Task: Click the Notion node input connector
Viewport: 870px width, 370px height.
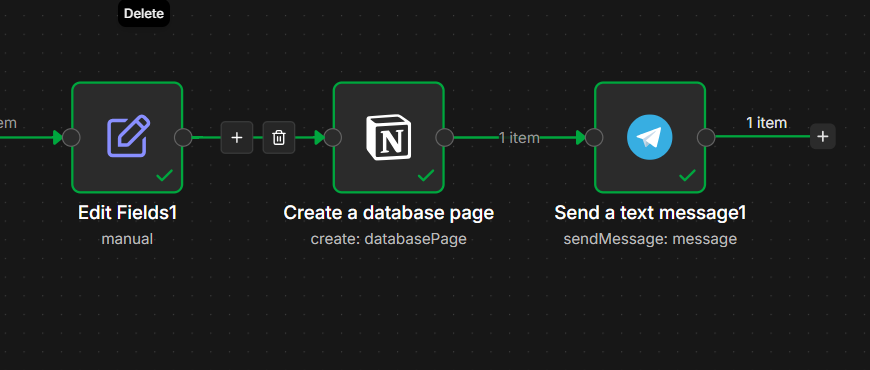Action: [x=333, y=138]
